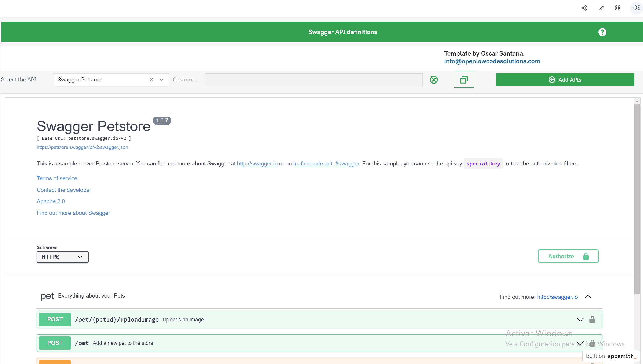Click the green circled X icon
Image resolution: width=643 pixels, height=364 pixels.
pyautogui.click(x=434, y=80)
